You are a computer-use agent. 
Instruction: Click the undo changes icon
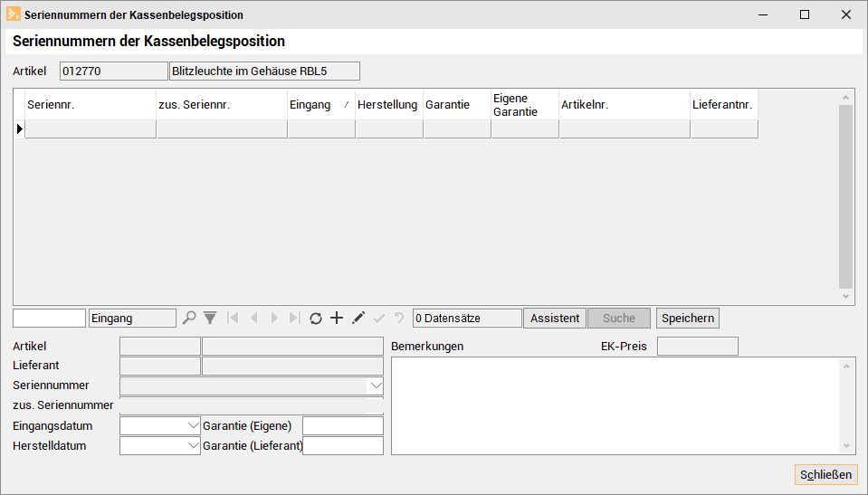[x=399, y=318]
